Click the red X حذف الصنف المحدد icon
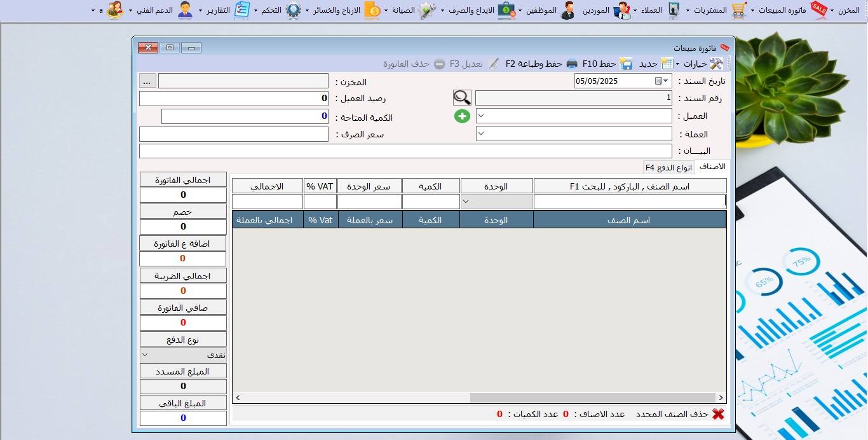Viewport: 868px width, 440px height. point(718,414)
